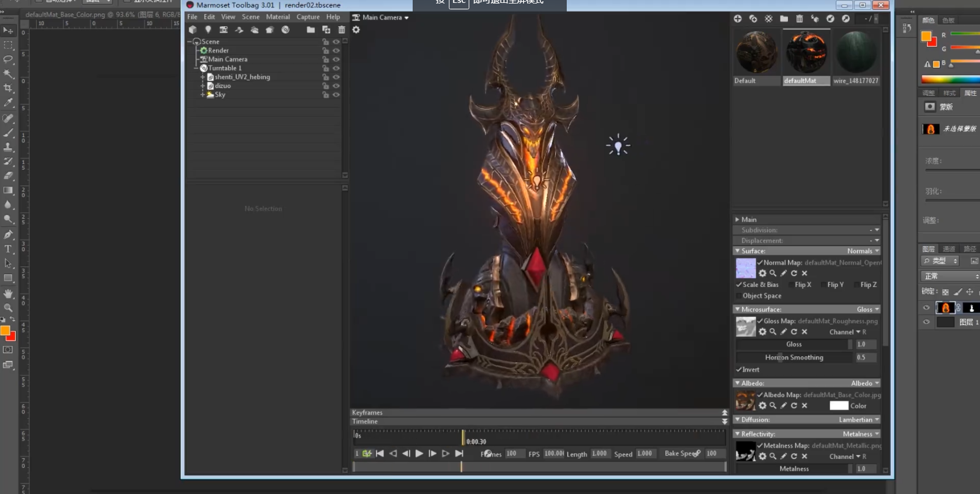Viewport: 980px width, 494px height.
Task: Create a new material with the plus icon
Action: pos(738,19)
